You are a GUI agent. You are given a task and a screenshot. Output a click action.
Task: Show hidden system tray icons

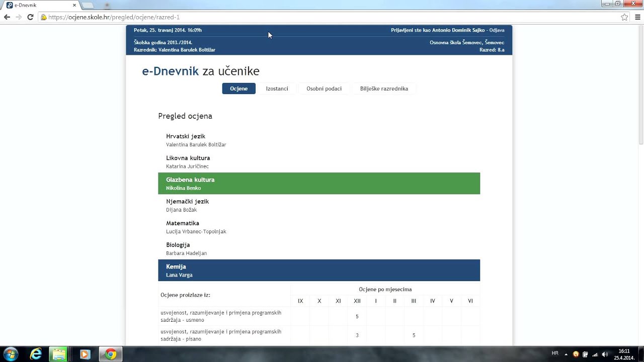click(566, 354)
